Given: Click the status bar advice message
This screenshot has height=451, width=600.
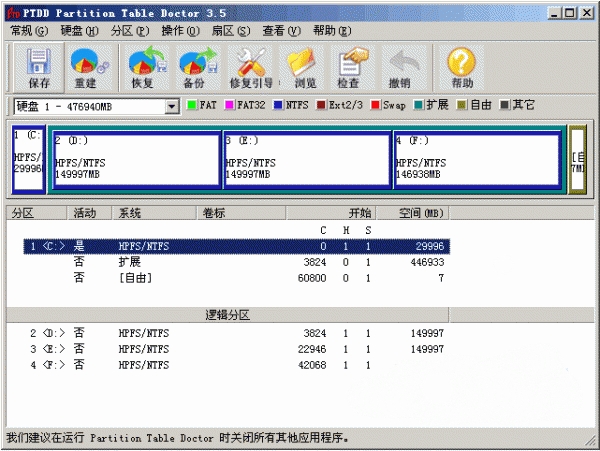Looking at the screenshot, I should [x=177, y=438].
